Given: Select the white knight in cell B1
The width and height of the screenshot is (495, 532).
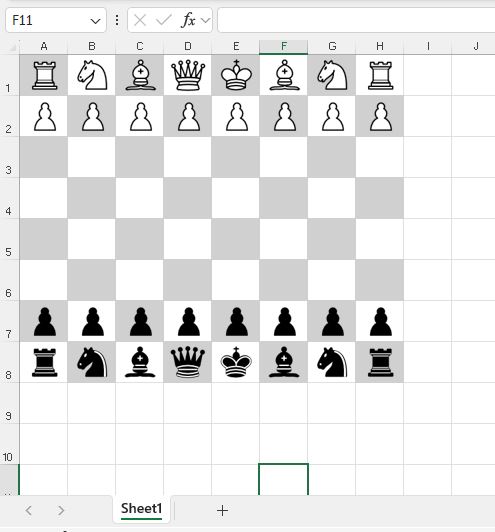Looking at the screenshot, I should point(92,75).
